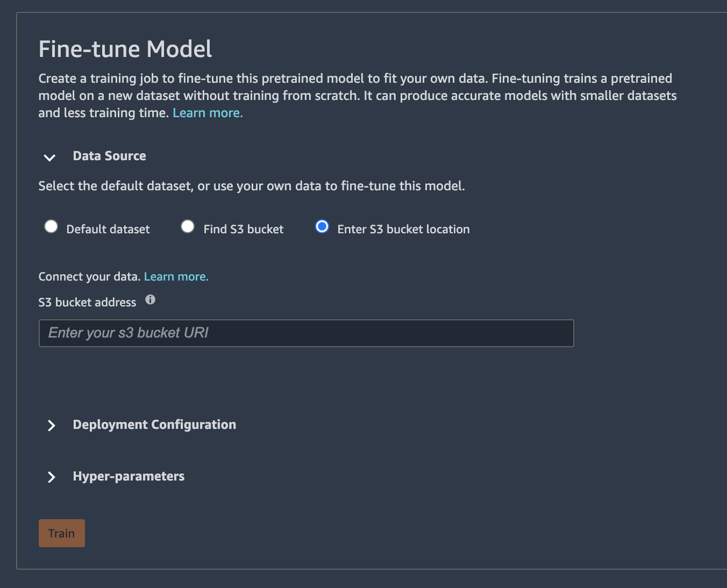Click the Data Source section heading
The image size is (727, 588).
[109, 156]
